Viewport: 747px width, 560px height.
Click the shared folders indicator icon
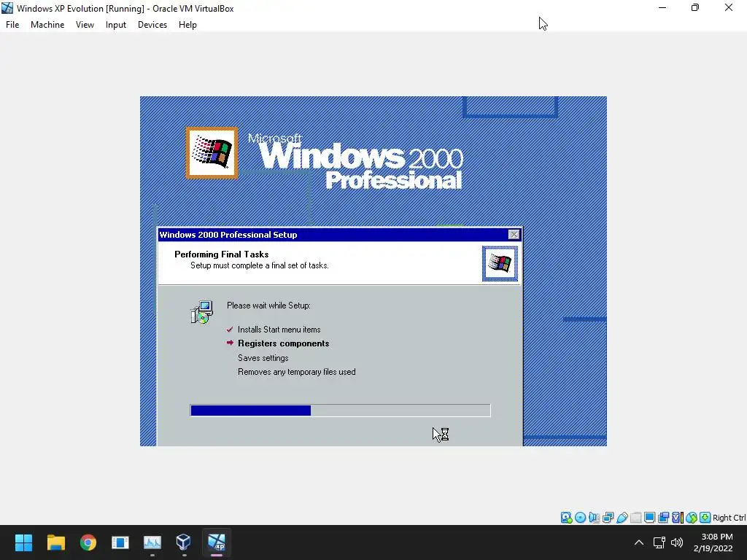pos(635,518)
